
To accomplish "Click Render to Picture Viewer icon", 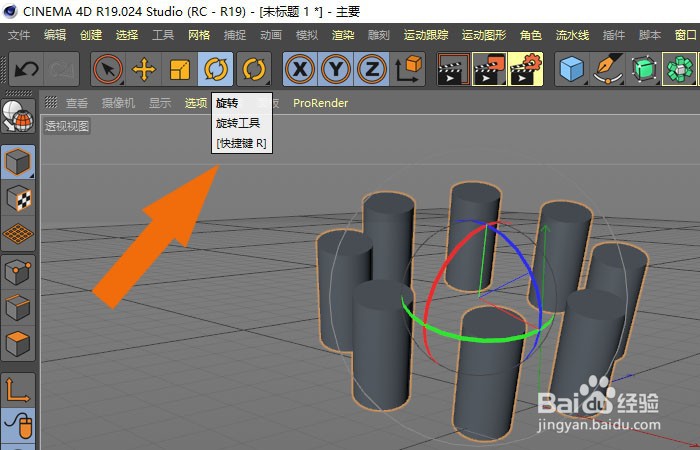I will coord(489,69).
